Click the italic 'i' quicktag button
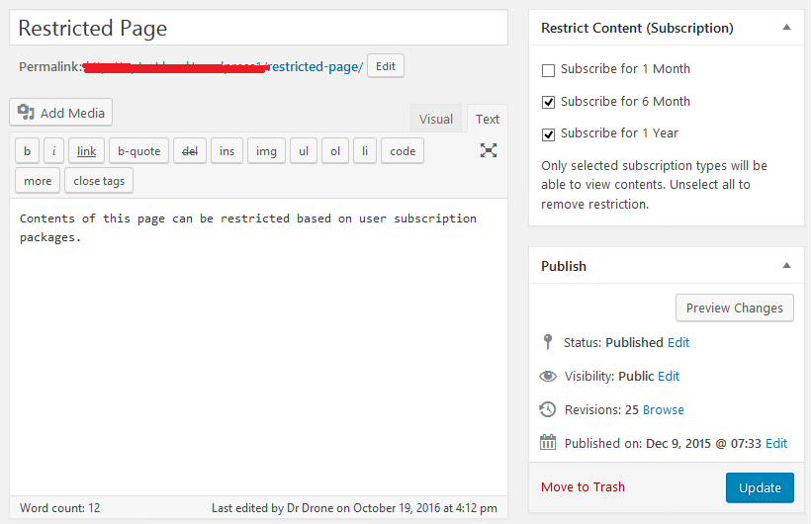Viewport: 812px width, 524px height. 53,151
